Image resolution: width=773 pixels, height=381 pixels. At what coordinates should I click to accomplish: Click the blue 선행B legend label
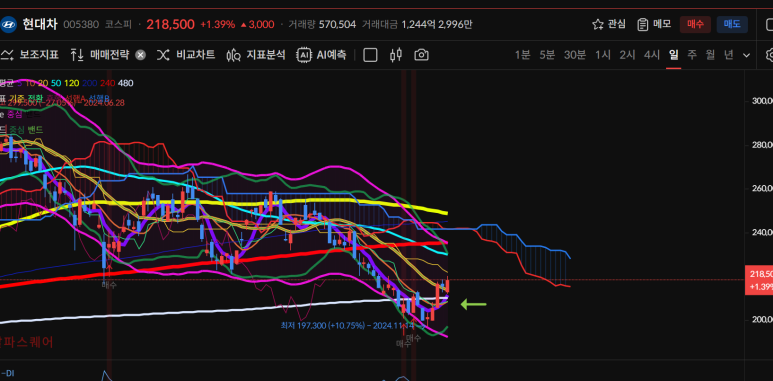click(x=100, y=98)
